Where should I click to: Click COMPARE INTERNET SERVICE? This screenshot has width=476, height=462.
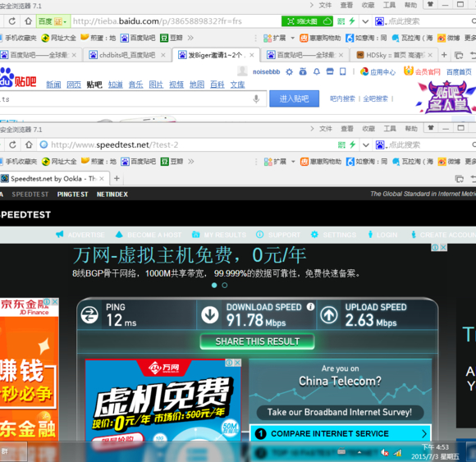(341, 433)
